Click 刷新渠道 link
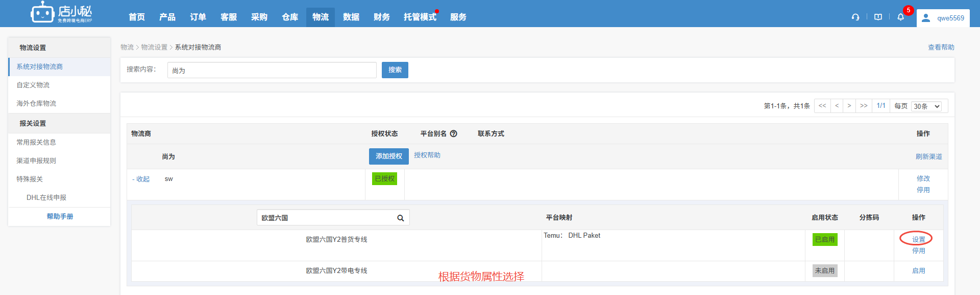Image resolution: width=980 pixels, height=295 pixels. click(928, 157)
